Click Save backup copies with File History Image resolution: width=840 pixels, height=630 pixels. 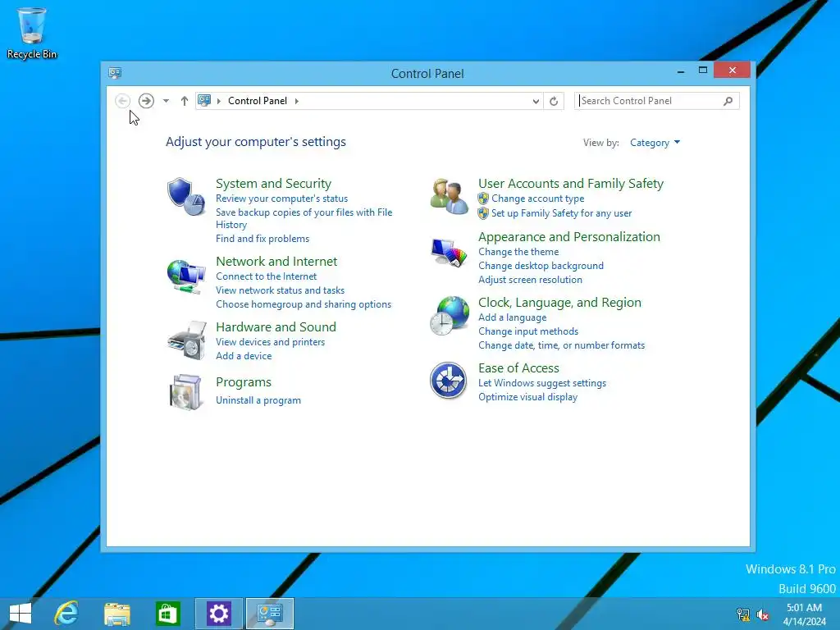pyautogui.click(x=304, y=218)
